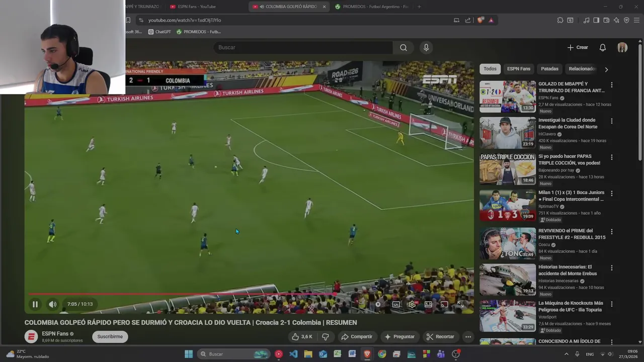This screenshot has height=362, width=644.
Task: Open a new browser tab with the plus button
Action: tap(419, 7)
